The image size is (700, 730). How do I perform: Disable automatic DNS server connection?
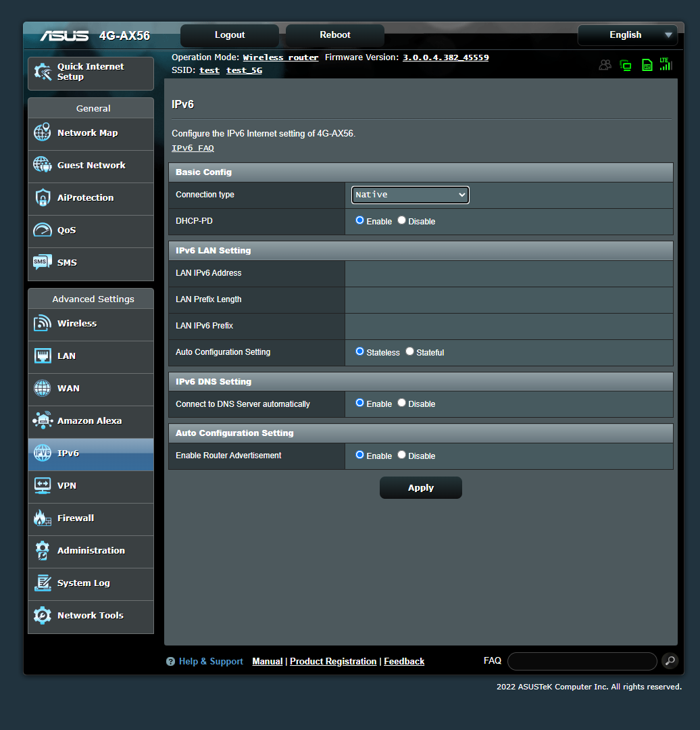point(401,403)
